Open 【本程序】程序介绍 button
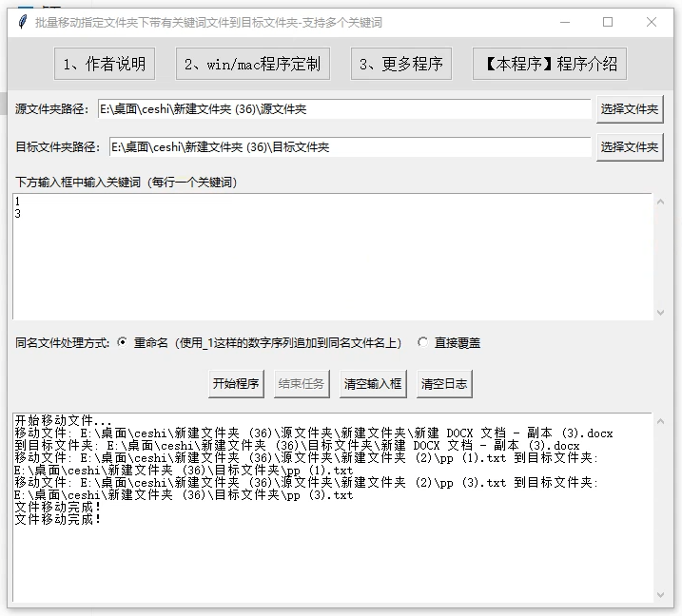Viewport: 682px width, 616px height. coord(550,64)
